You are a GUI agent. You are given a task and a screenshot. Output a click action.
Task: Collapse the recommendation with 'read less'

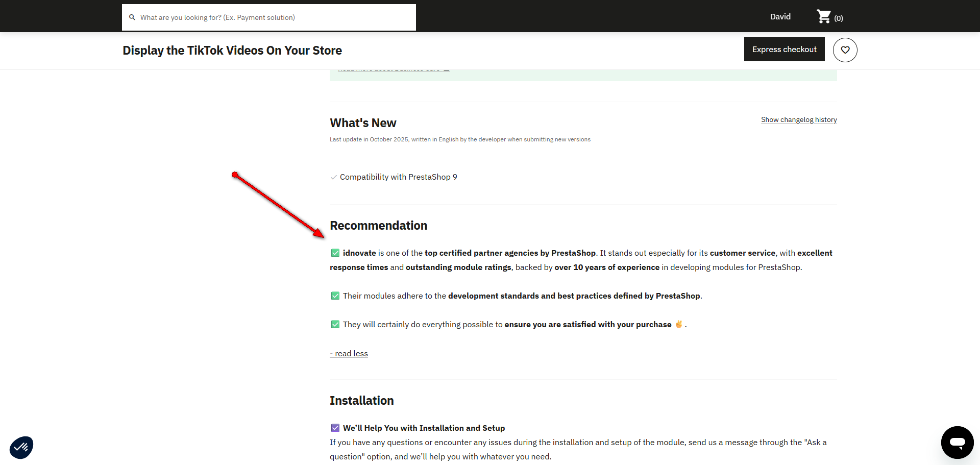pos(349,354)
